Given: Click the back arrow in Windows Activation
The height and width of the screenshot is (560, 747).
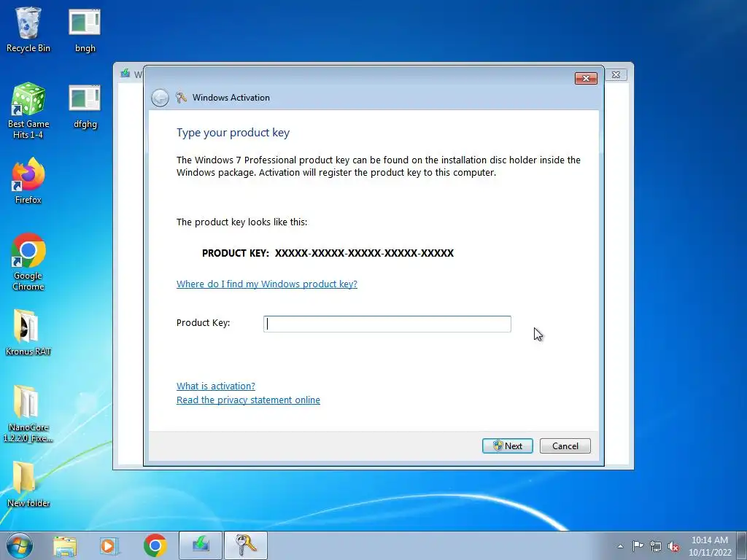Looking at the screenshot, I should [x=160, y=98].
